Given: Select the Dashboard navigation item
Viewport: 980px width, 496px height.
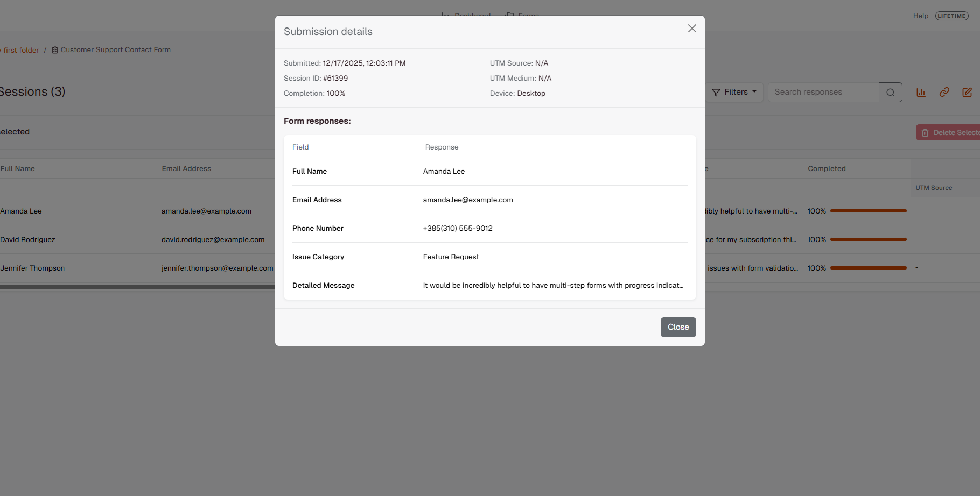Looking at the screenshot, I should [472, 16].
